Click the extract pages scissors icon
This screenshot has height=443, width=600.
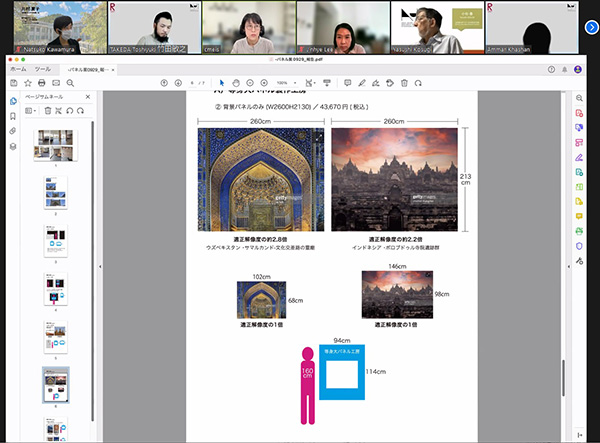click(x=59, y=111)
